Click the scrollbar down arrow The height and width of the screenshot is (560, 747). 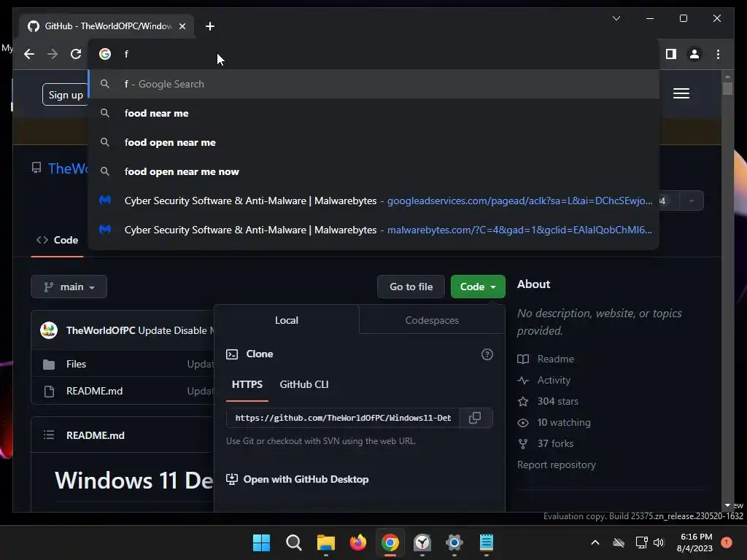pos(727,505)
